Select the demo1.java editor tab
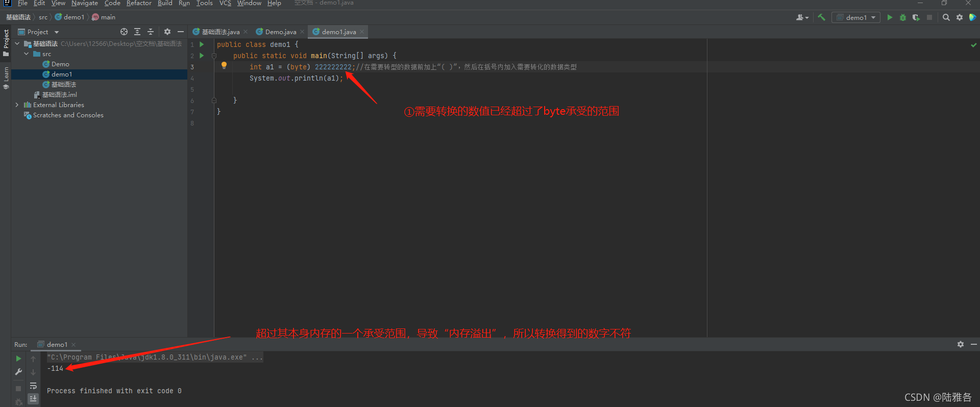The image size is (980, 407). 338,32
